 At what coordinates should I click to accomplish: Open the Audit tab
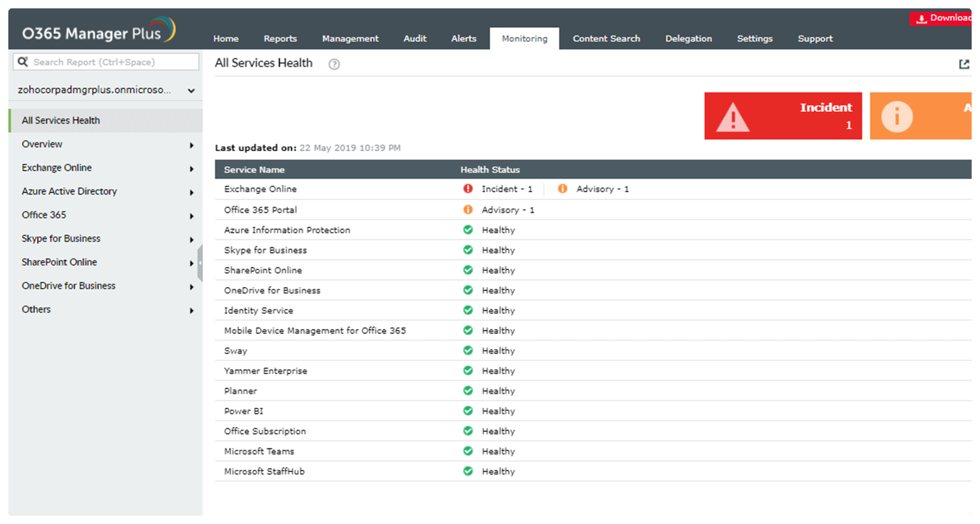click(x=415, y=39)
